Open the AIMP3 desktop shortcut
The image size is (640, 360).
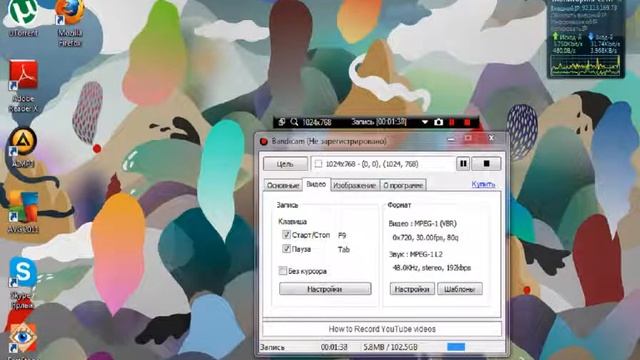click(23, 147)
